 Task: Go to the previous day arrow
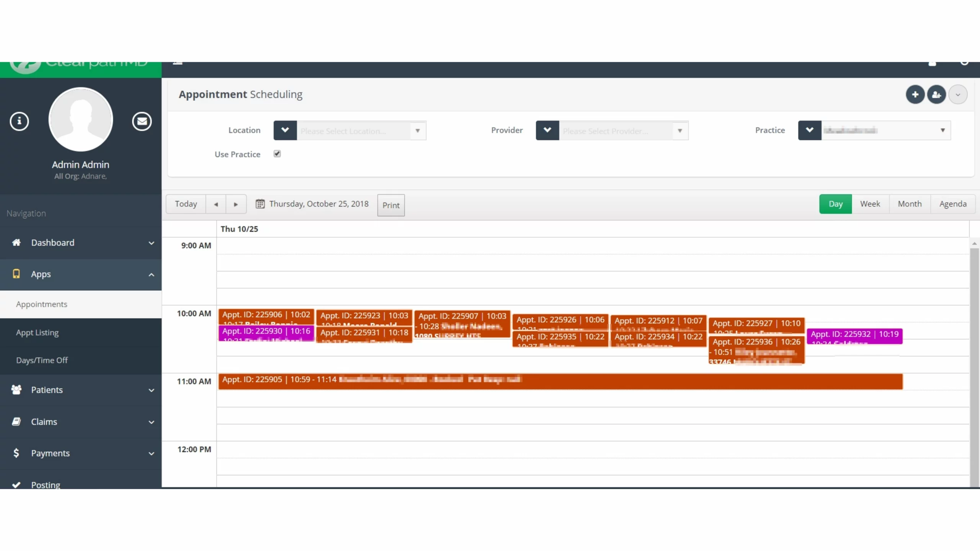point(216,204)
